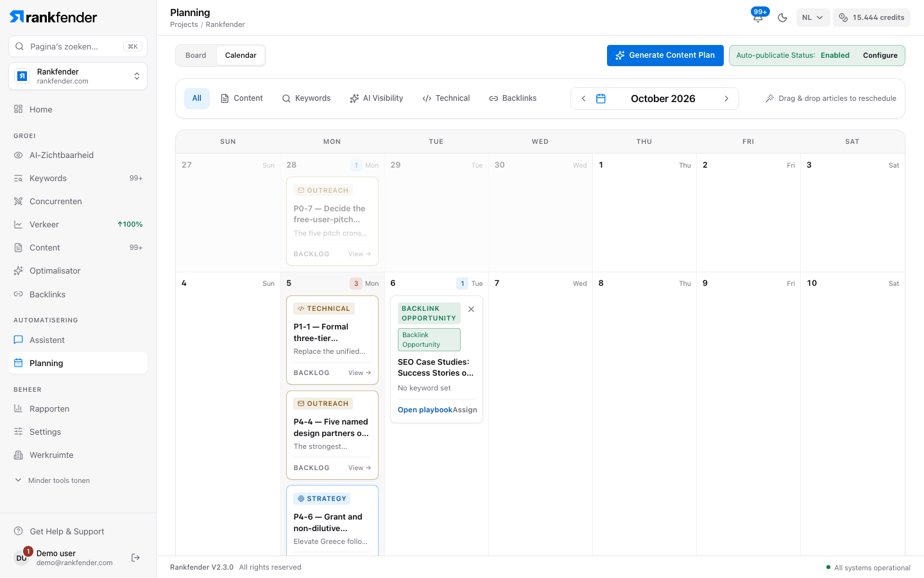Go to next month arrow
Image resolution: width=924 pixels, height=578 pixels.
point(726,98)
